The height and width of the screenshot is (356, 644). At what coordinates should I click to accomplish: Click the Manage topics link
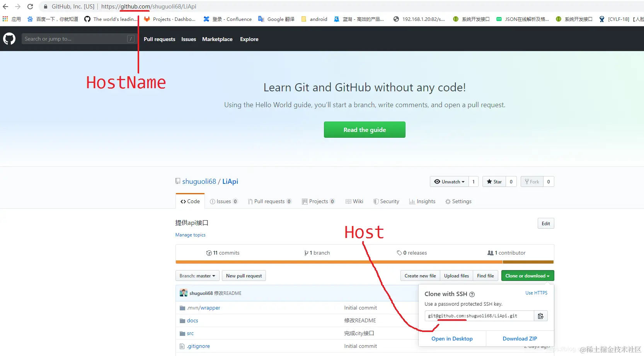click(191, 235)
